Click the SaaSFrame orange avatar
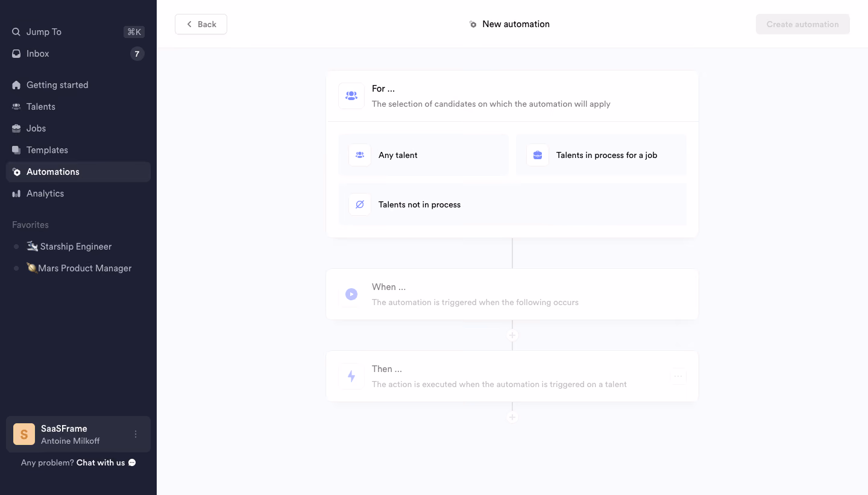Screen dimensions: 868x495 coord(24,434)
